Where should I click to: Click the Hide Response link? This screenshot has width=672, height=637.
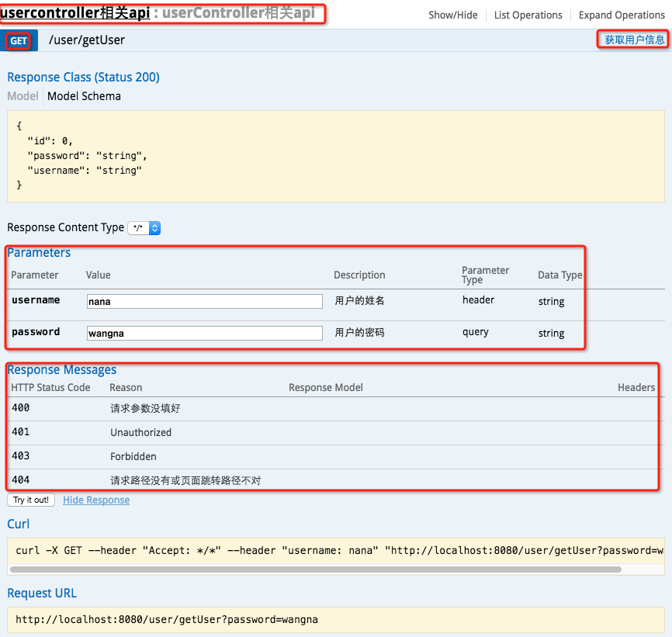tap(96, 500)
